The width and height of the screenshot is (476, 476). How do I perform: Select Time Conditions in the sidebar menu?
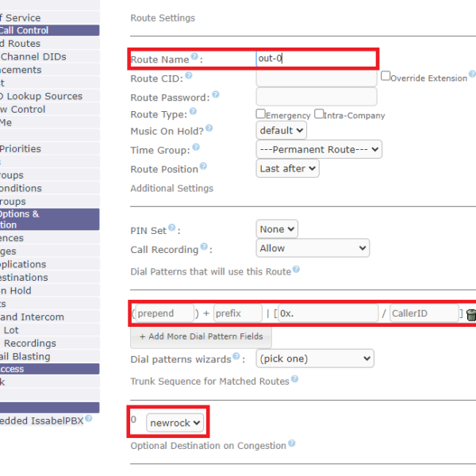[x=21, y=188]
